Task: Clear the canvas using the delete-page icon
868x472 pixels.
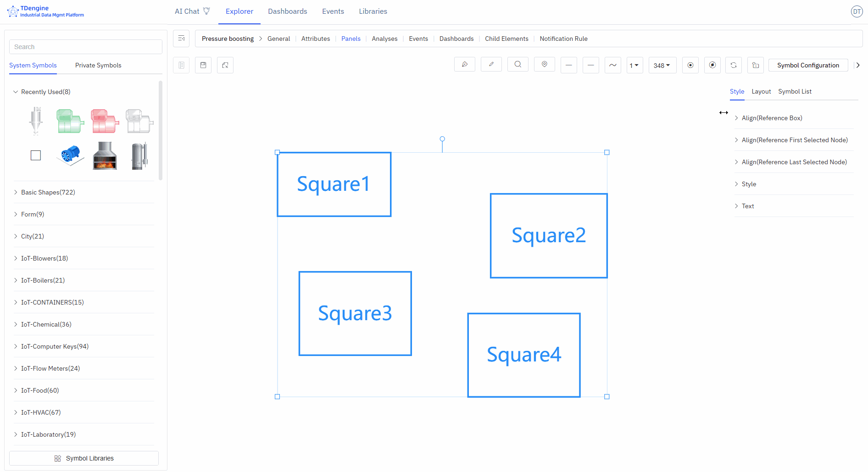Action: pos(225,65)
